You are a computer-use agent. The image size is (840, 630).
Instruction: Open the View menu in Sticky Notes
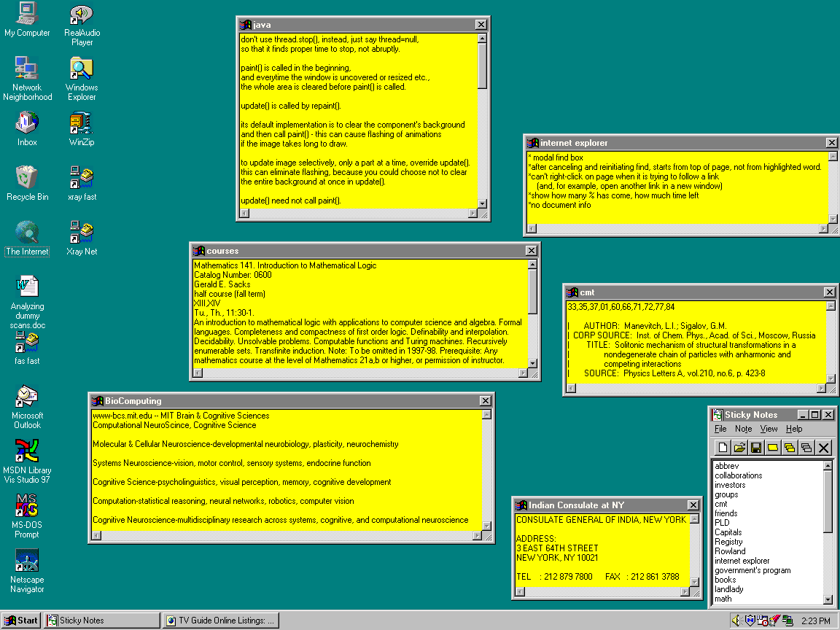pos(769,429)
